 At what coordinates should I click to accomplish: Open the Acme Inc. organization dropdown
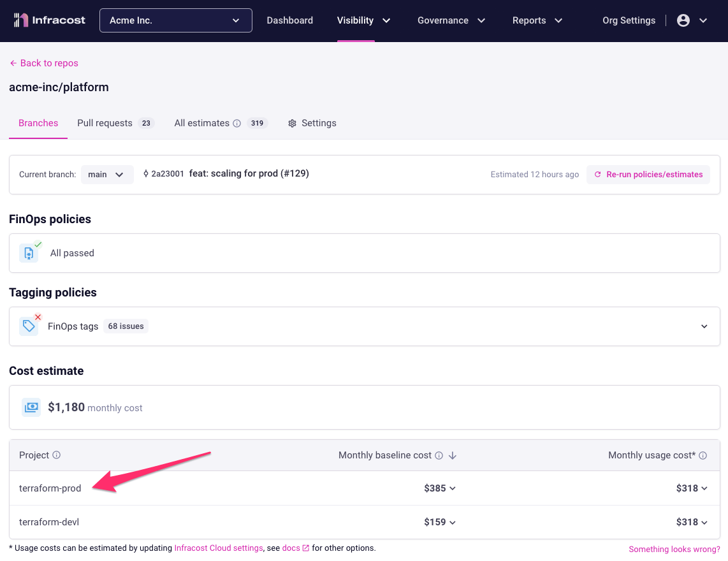175,20
